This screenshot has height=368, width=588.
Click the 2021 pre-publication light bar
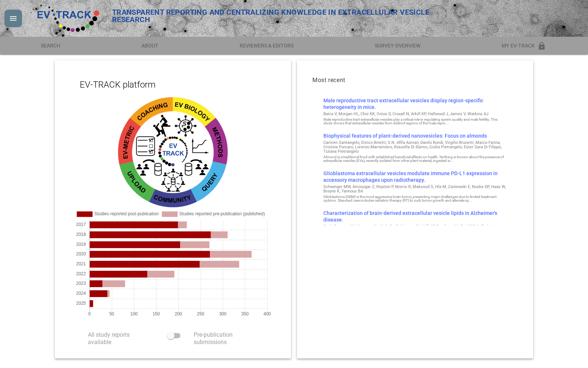click(219, 264)
